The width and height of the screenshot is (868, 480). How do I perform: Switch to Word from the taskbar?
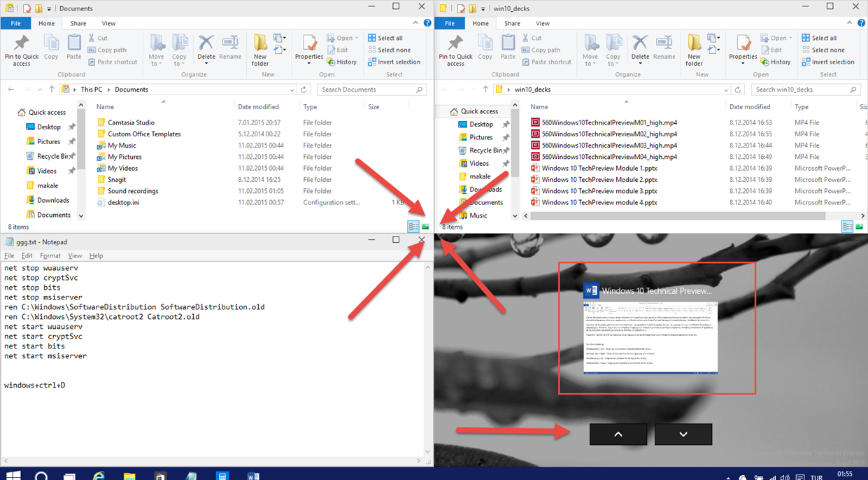[x=252, y=476]
